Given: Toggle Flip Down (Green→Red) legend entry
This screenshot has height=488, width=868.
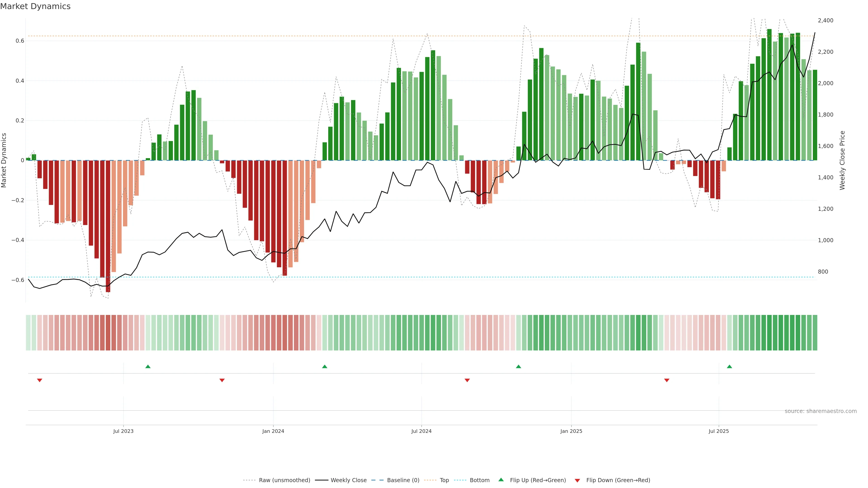Looking at the screenshot, I should (x=618, y=480).
